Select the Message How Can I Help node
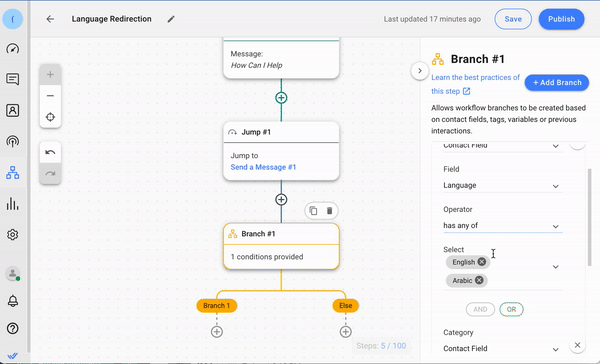This screenshot has height=364, width=600. [281, 59]
